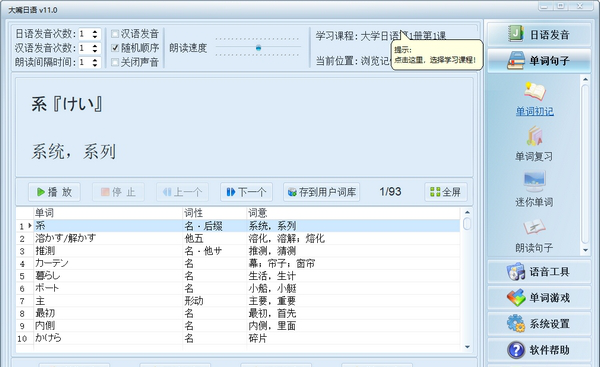This screenshot has height=381, width=600.
Task: Enable the 关闭声音 checkbox
Action: 115,62
